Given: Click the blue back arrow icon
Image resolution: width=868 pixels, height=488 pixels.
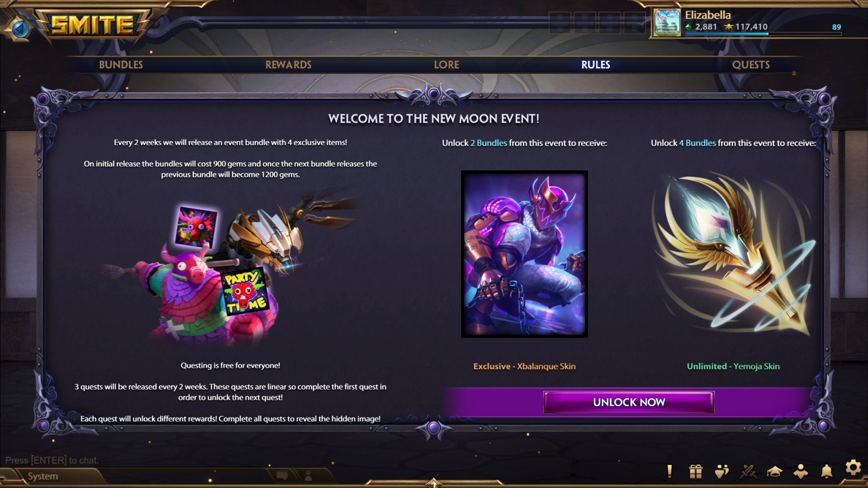Looking at the screenshot, I should click(x=21, y=28).
